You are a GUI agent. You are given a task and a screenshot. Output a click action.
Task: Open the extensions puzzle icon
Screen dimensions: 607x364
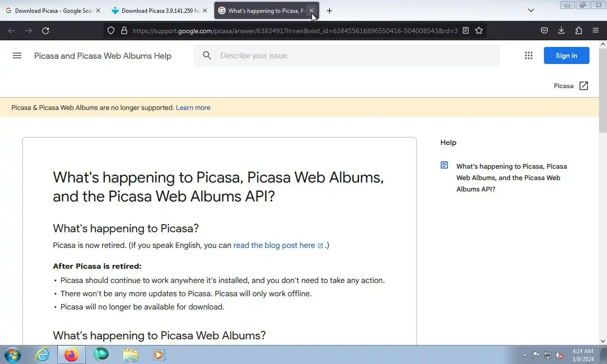(x=579, y=30)
